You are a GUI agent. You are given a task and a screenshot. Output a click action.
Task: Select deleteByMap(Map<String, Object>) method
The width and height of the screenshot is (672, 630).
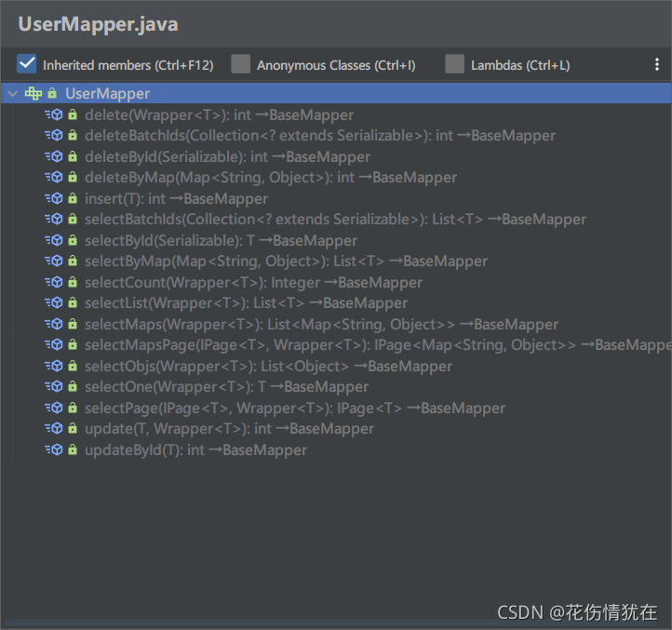coord(271,178)
